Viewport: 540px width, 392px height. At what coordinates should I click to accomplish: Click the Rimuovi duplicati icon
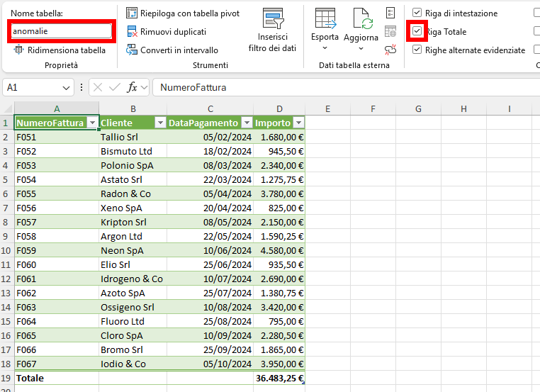132,32
